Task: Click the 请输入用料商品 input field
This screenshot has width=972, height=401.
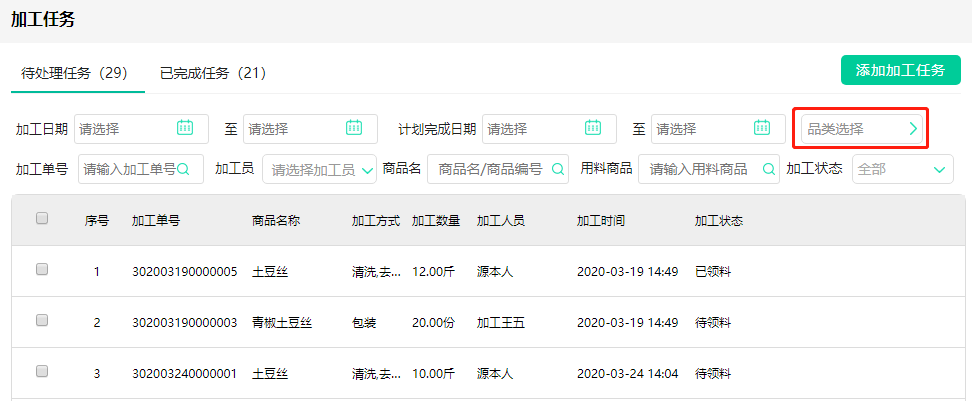Action: (709, 169)
